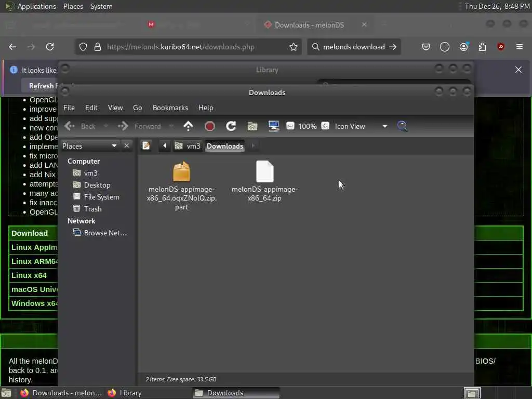Click the 100% zoom level label
The height and width of the screenshot is (399, 532).
(x=308, y=126)
